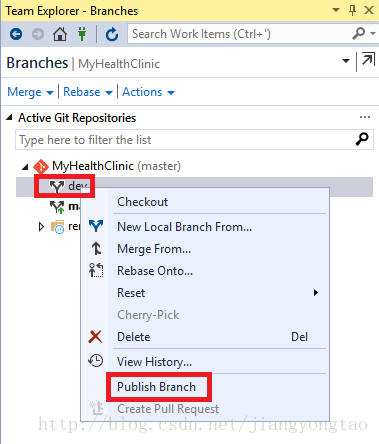Open the Team Explorer window position dropdown
The height and width of the screenshot is (444, 379).
[336, 10]
